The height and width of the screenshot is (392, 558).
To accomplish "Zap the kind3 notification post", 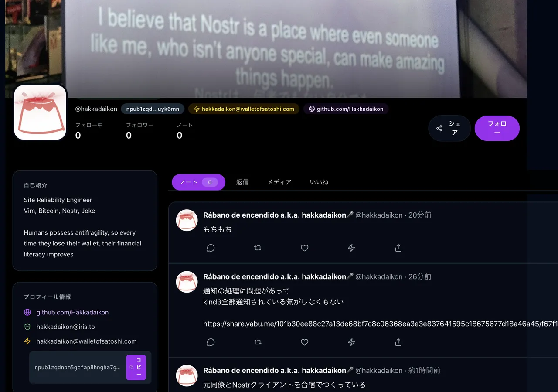I will point(351,342).
